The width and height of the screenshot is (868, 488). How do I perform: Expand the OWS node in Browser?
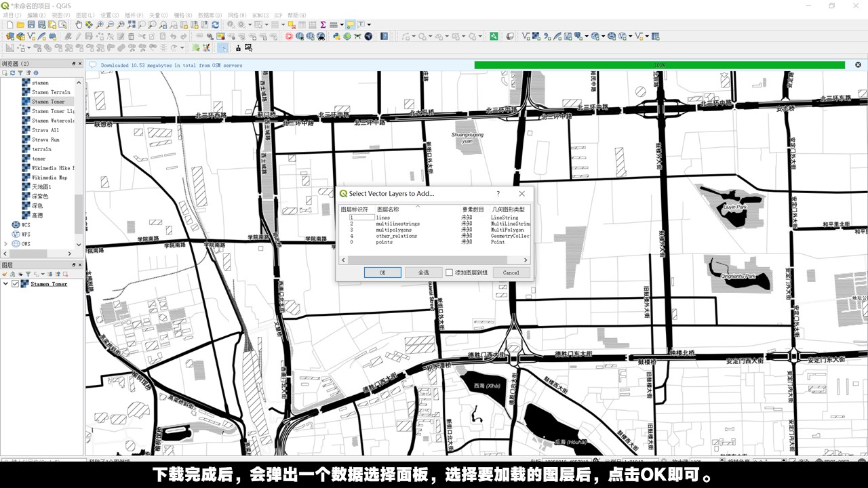coord(5,244)
